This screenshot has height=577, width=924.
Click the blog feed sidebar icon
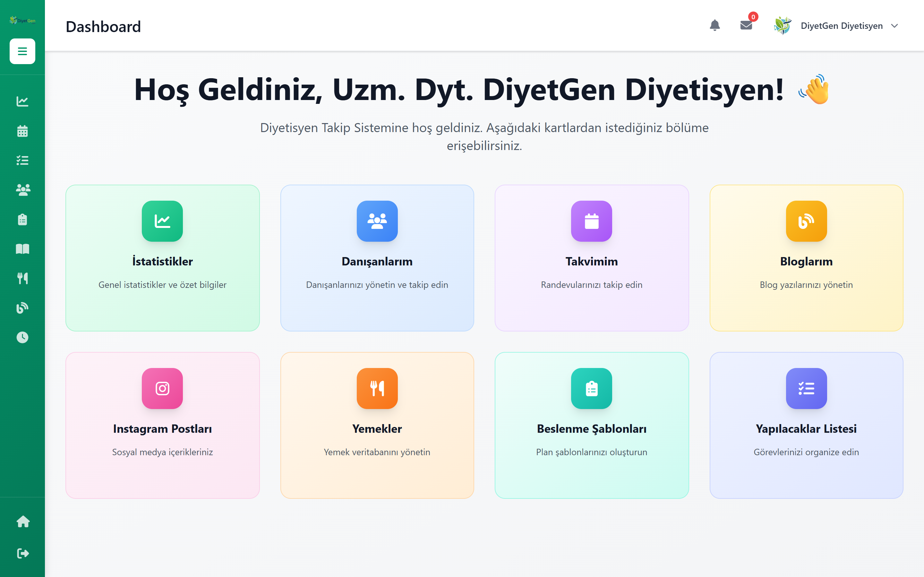click(22, 308)
